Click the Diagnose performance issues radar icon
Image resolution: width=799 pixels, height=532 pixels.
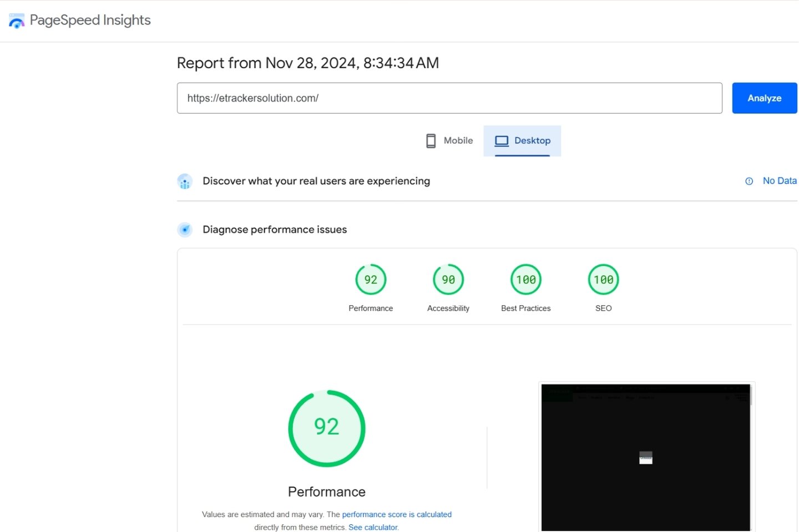[x=185, y=230]
